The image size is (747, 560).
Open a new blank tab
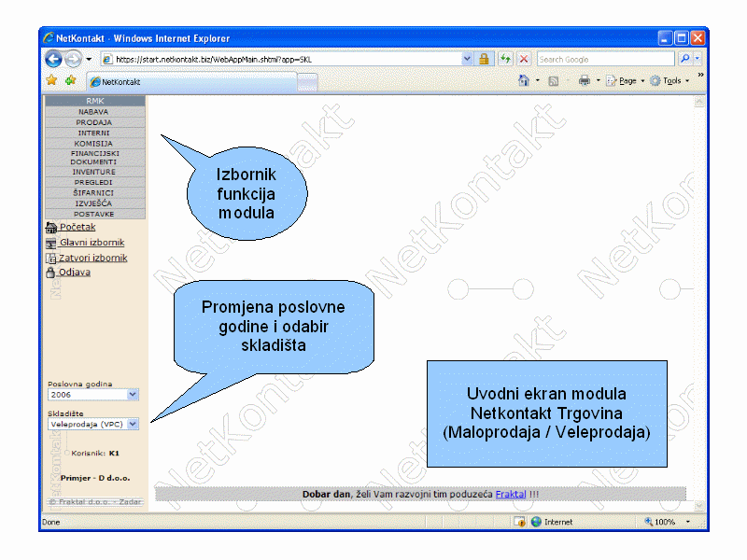coord(307,82)
